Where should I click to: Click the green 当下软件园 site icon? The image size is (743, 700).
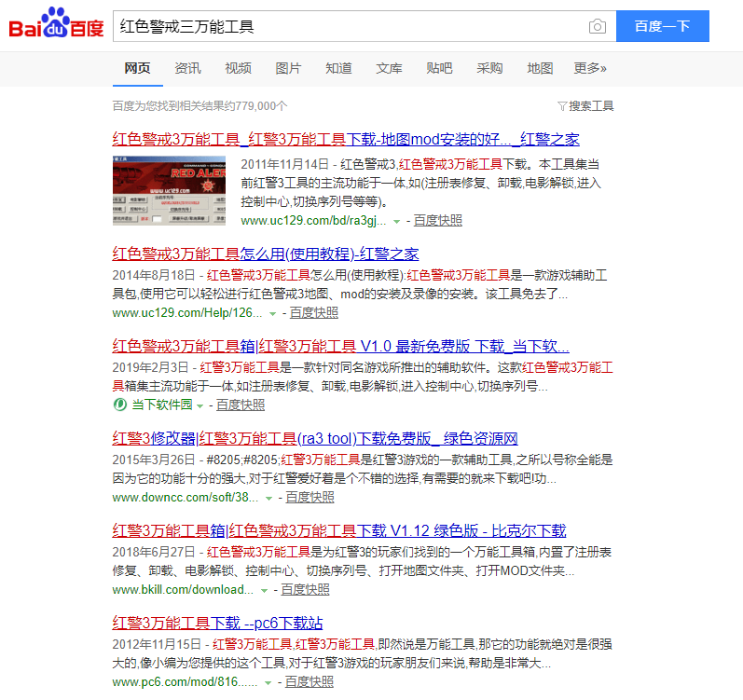pos(119,405)
